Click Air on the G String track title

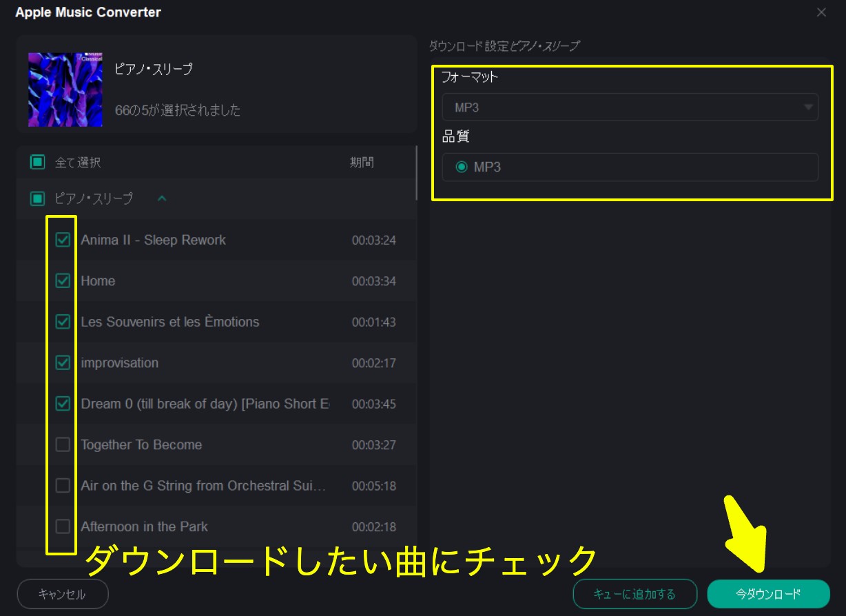(x=204, y=486)
